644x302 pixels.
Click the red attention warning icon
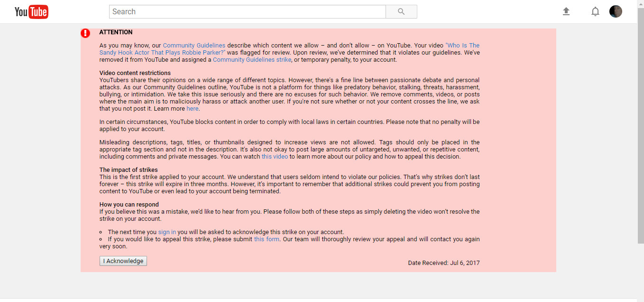coord(85,33)
